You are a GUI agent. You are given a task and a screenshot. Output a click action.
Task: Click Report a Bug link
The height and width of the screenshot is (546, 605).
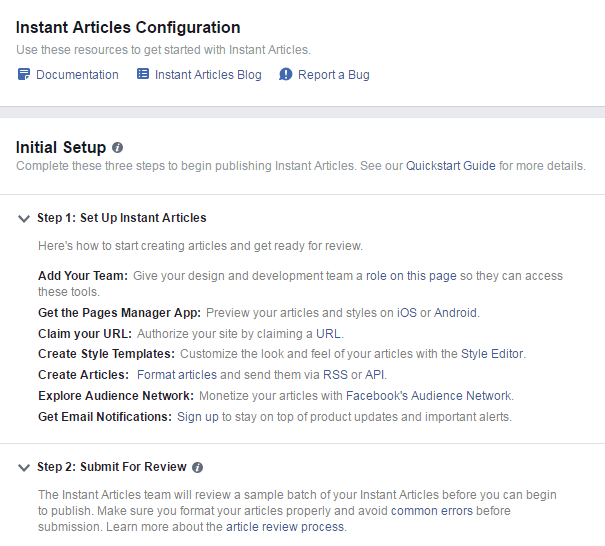point(334,75)
